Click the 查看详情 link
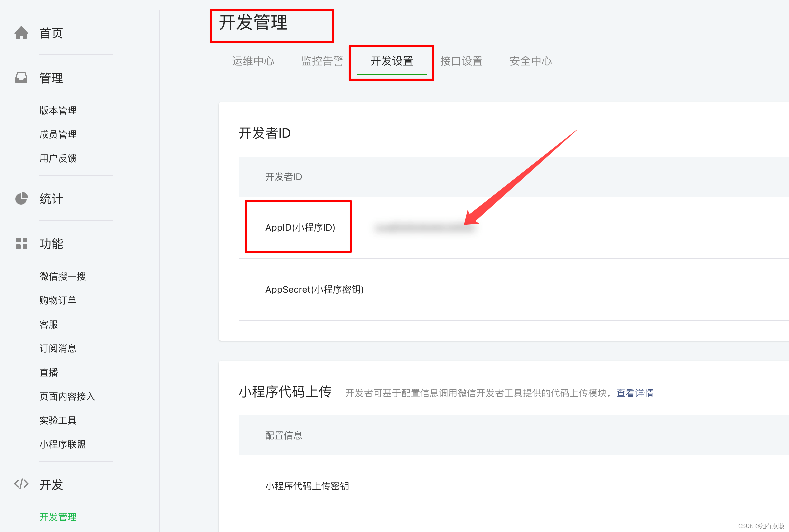This screenshot has height=532, width=789. [x=635, y=393]
